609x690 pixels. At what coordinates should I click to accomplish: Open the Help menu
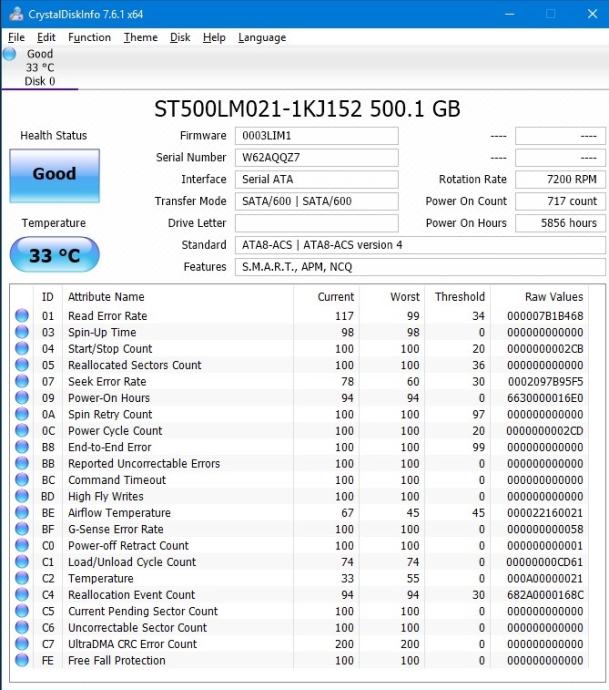[214, 37]
